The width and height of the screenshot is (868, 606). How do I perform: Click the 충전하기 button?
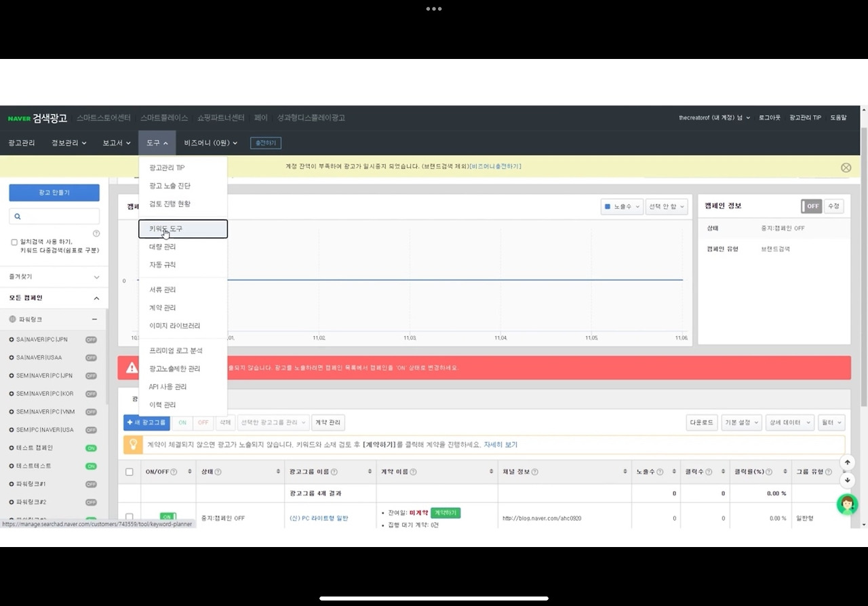266,143
